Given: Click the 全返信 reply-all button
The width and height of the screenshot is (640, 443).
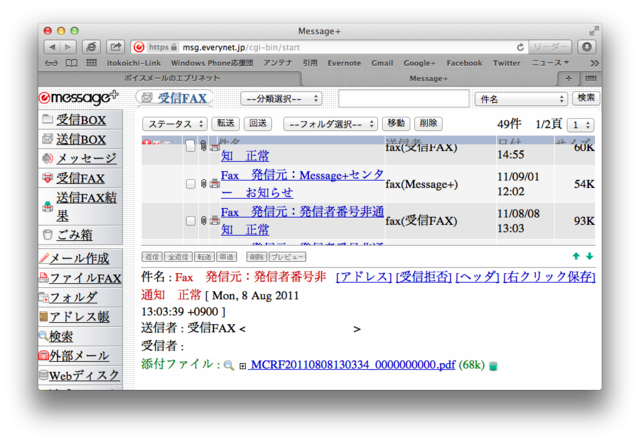Looking at the screenshot, I should tap(178, 257).
